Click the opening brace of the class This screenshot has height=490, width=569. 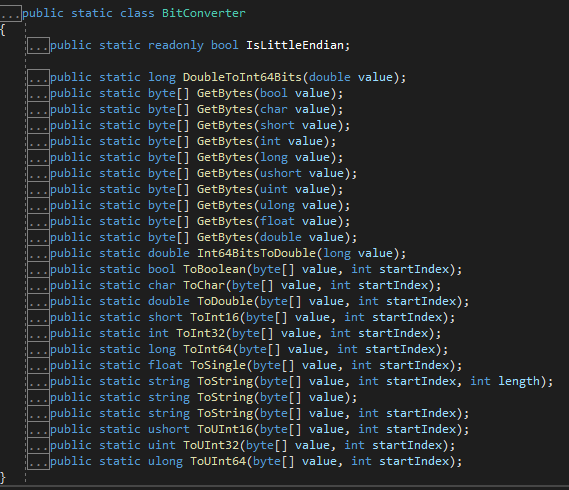(x=3, y=30)
